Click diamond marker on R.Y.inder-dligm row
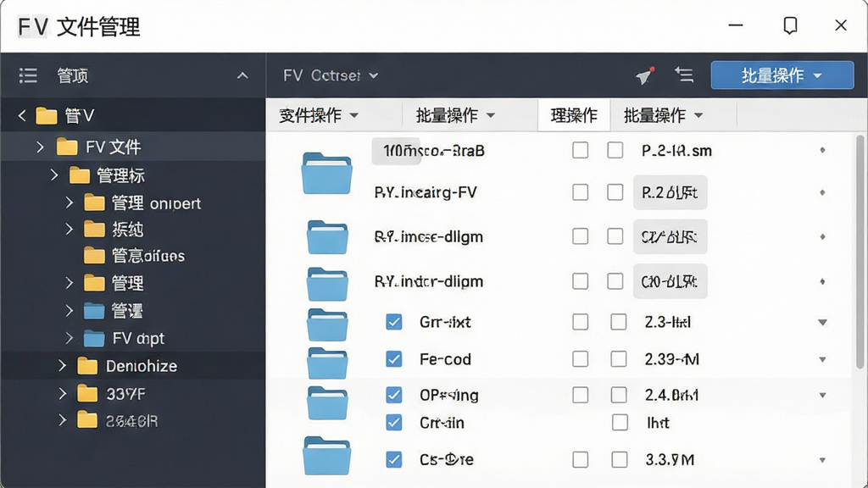Viewport: 868px width, 488px height. (x=822, y=281)
